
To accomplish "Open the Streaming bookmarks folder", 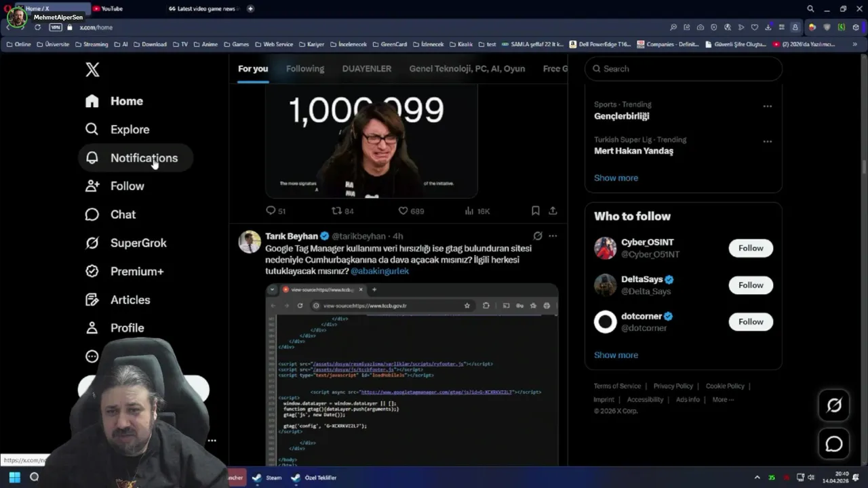I will pos(91,44).
